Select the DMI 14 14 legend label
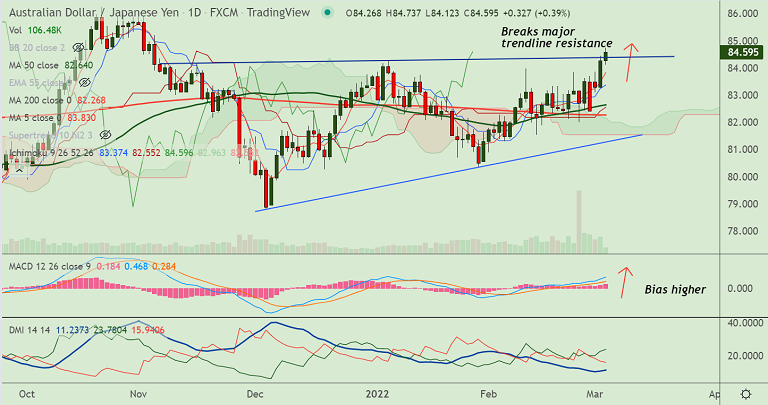 click(29, 330)
